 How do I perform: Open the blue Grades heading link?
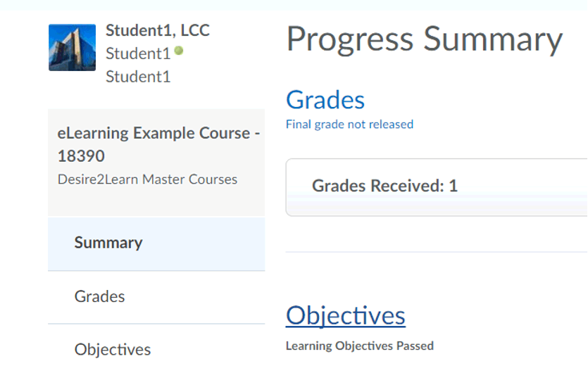click(x=325, y=99)
